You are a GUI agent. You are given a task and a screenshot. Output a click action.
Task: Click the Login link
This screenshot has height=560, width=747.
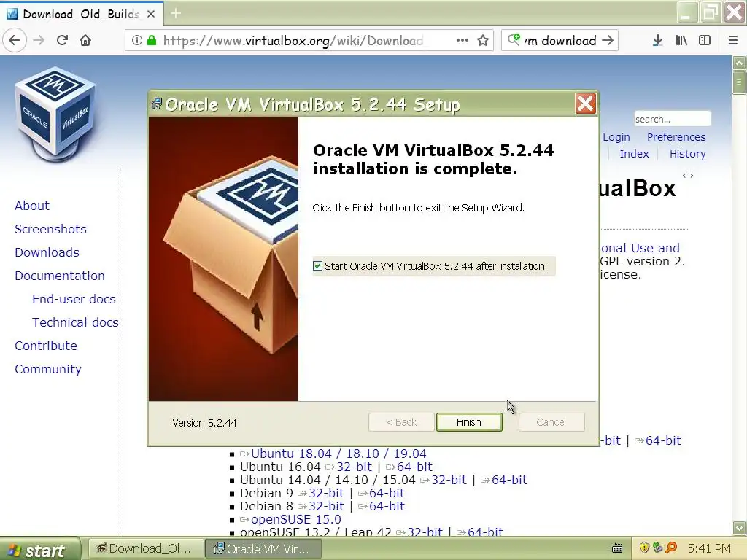click(616, 137)
